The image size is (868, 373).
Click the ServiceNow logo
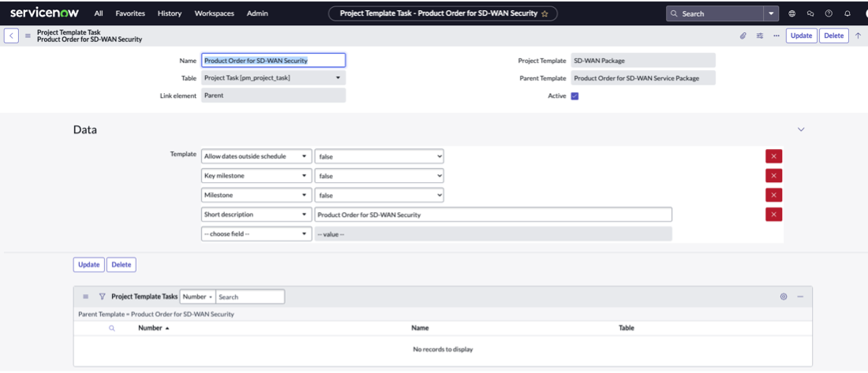46,13
